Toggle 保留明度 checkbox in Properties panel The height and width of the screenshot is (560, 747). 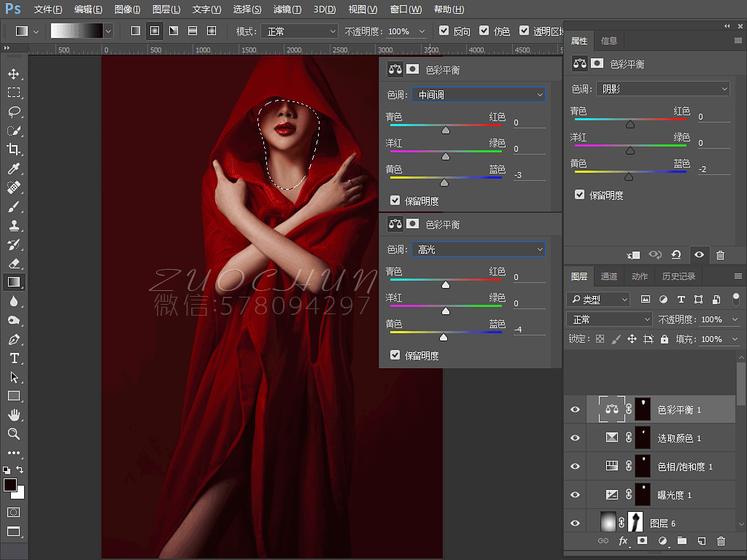coord(579,194)
